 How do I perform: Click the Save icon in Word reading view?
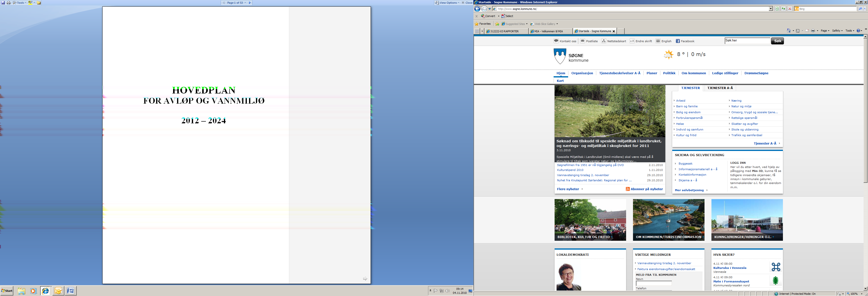[3, 3]
